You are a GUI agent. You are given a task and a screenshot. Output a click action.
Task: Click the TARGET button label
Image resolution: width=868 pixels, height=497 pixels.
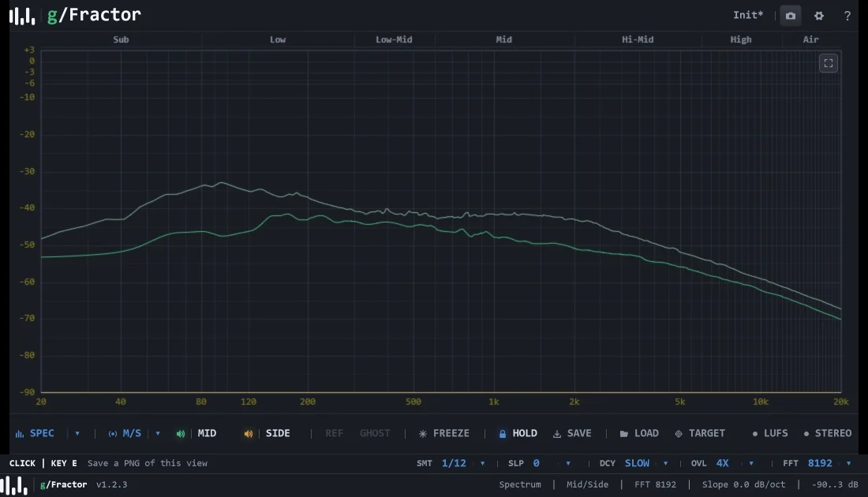point(707,433)
